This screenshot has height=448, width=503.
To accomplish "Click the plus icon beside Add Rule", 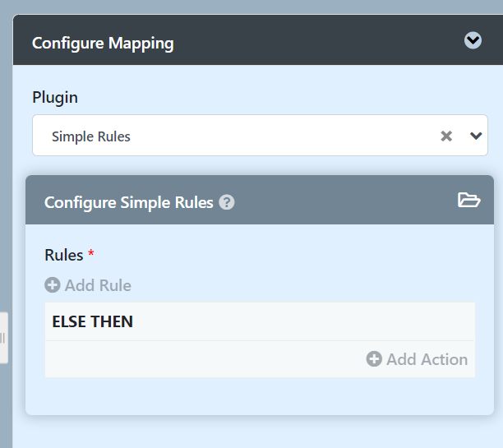I will pos(53,285).
